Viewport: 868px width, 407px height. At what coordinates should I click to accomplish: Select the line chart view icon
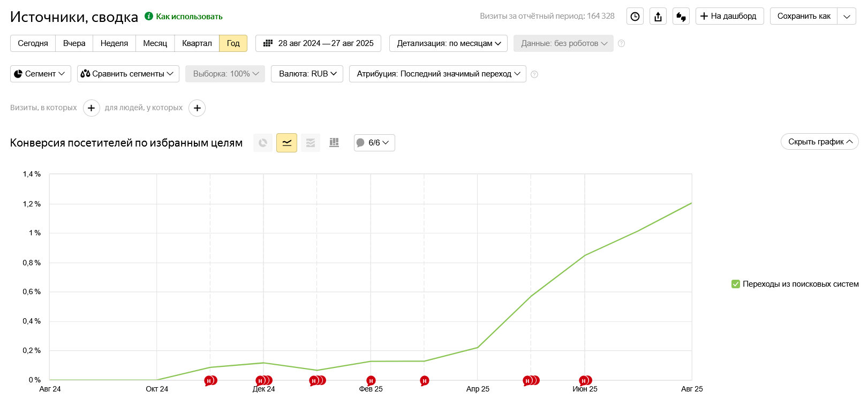pyautogui.click(x=286, y=143)
